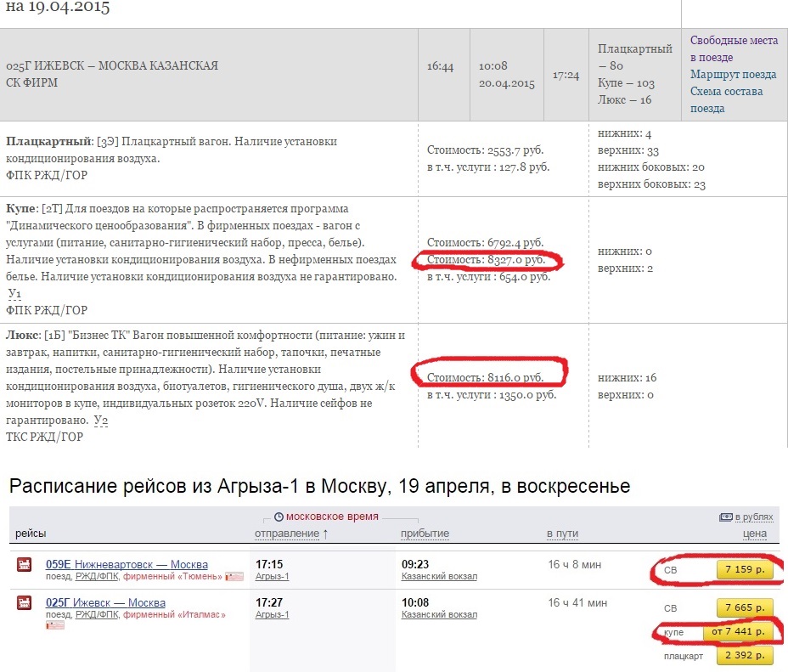Select Стоимость: 8116.0 руб. text
The width and height of the screenshot is (788, 672).
coord(486,377)
